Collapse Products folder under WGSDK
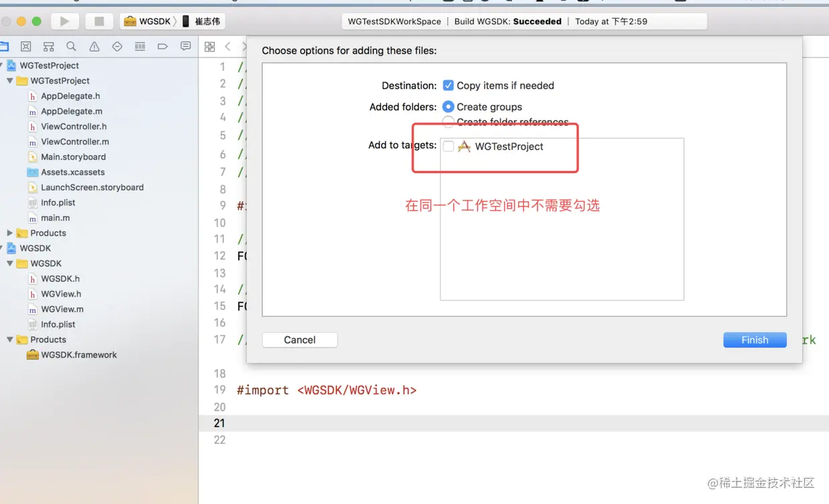829x504 pixels. click(x=10, y=340)
